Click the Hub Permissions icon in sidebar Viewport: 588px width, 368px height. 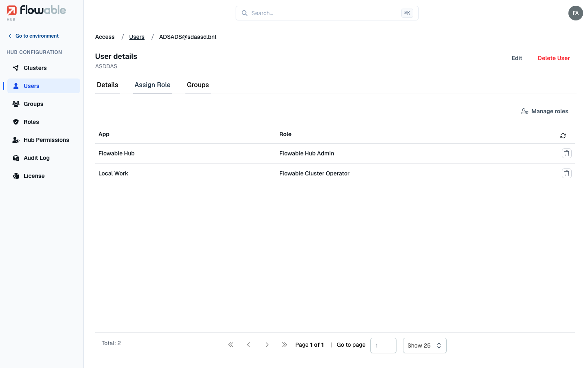pyautogui.click(x=16, y=140)
